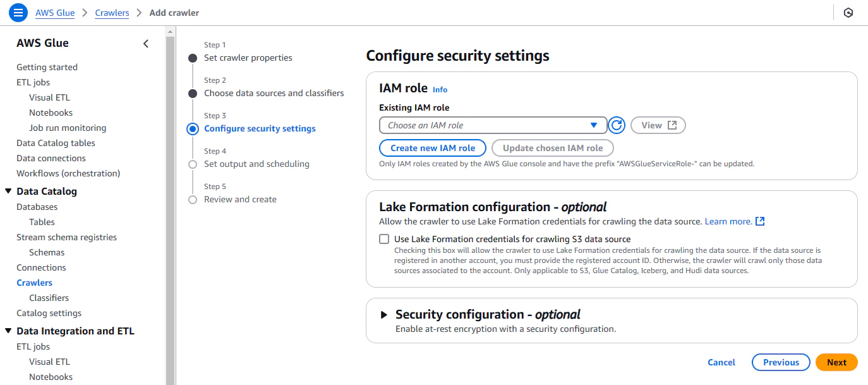Select Step 4 Set output and scheduling

[x=256, y=164]
